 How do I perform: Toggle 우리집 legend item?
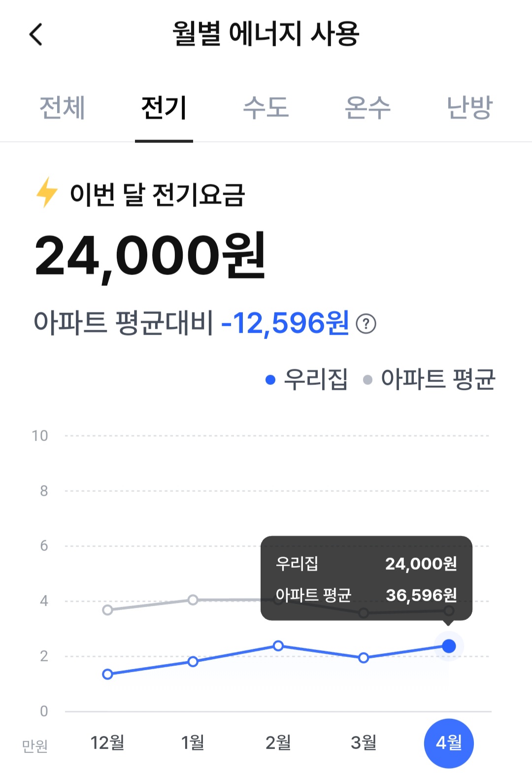tap(306, 379)
